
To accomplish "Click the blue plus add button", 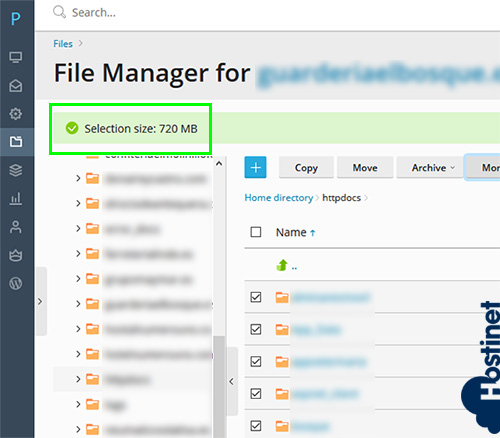I will (x=255, y=167).
